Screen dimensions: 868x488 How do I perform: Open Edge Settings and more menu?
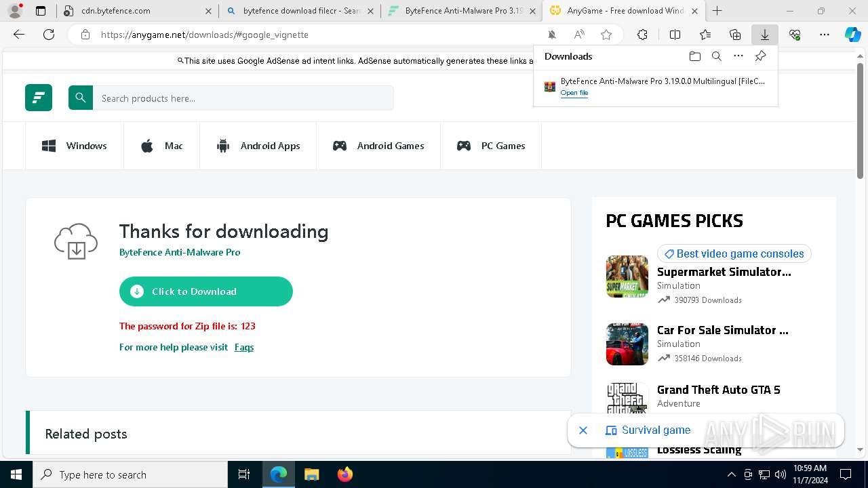tap(825, 35)
